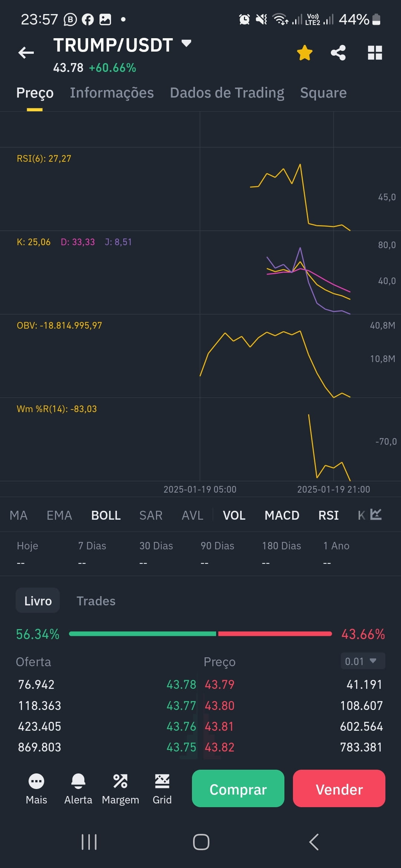
Task: Toggle the BOLL indicator
Action: coord(106,515)
